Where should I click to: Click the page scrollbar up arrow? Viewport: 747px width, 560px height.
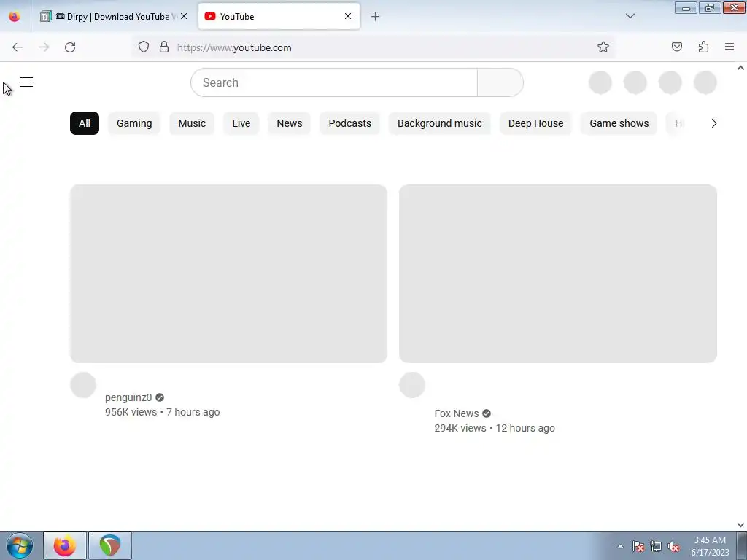point(741,68)
